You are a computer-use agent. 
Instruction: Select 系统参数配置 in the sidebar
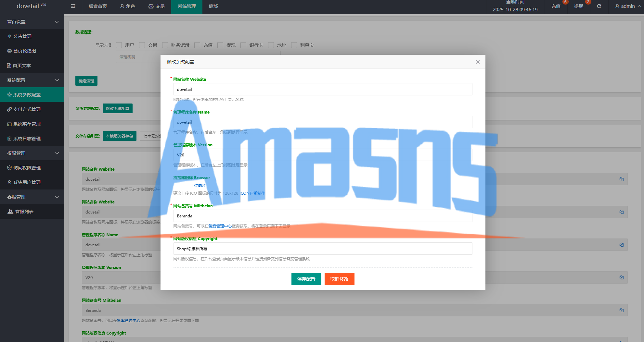(32, 95)
